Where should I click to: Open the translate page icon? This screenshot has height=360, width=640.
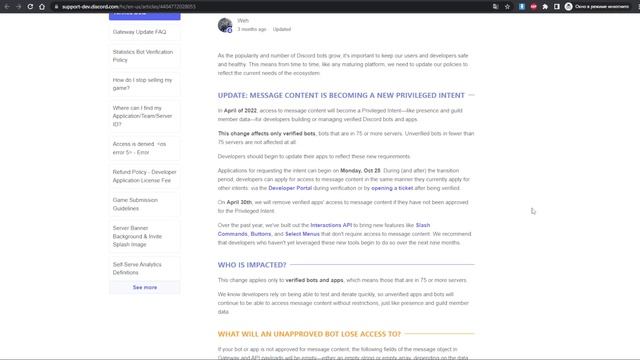[x=496, y=7]
